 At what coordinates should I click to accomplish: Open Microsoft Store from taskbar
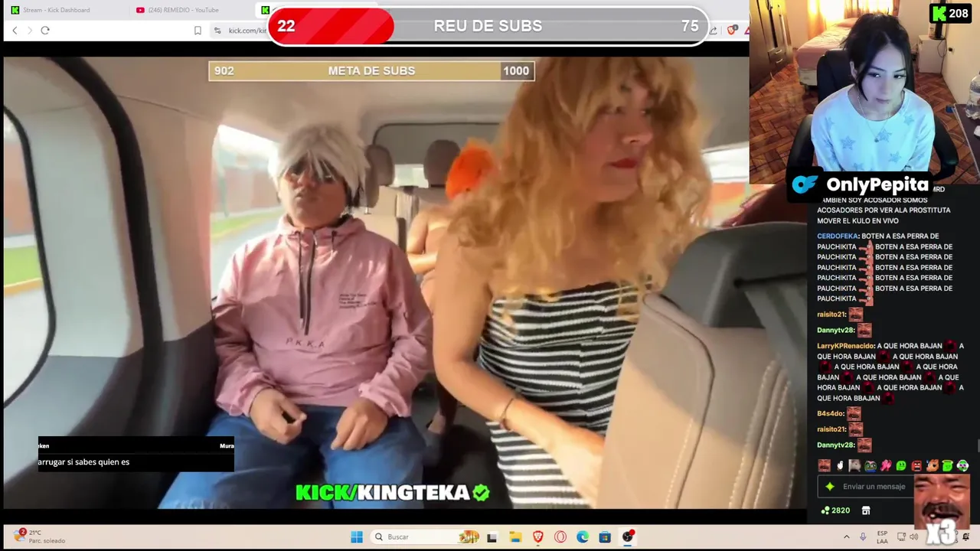tap(605, 537)
